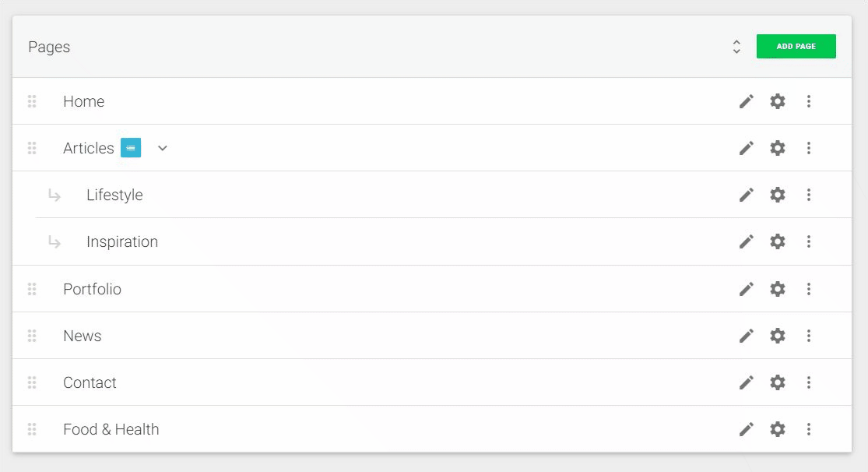The width and height of the screenshot is (868, 472).
Task: Open settings gear for Food & Health
Action: click(x=778, y=429)
